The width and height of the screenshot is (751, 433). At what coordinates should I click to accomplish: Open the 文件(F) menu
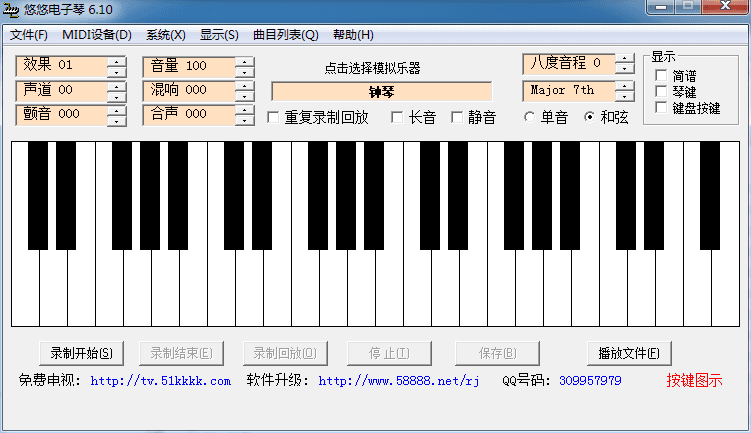click(29, 35)
